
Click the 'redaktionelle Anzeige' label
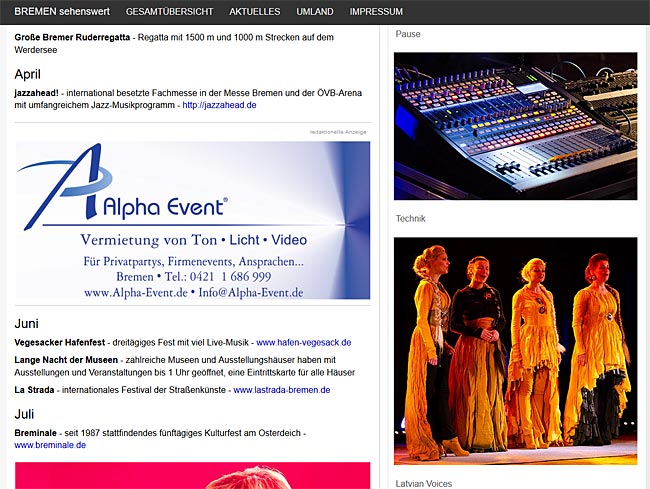click(338, 132)
